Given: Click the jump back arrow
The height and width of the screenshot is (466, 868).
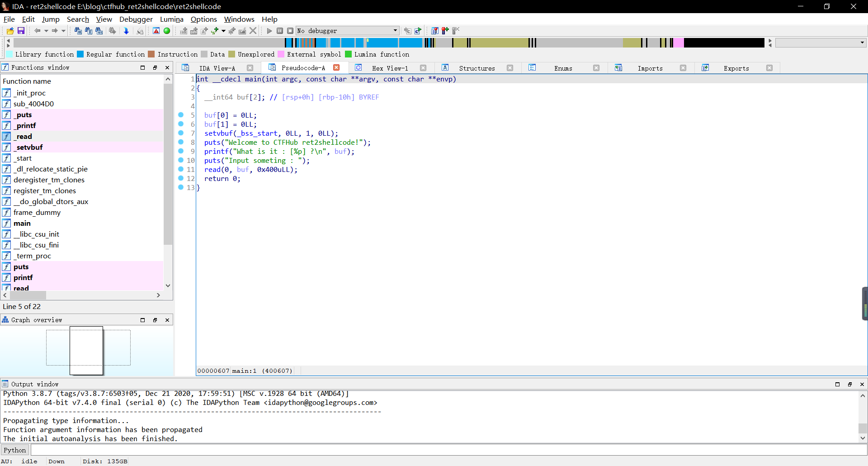Looking at the screenshot, I should (x=37, y=31).
